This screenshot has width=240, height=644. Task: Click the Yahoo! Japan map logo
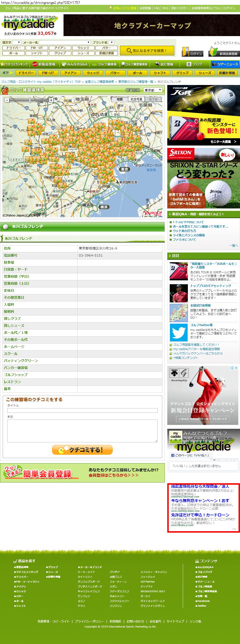[x=152, y=213]
